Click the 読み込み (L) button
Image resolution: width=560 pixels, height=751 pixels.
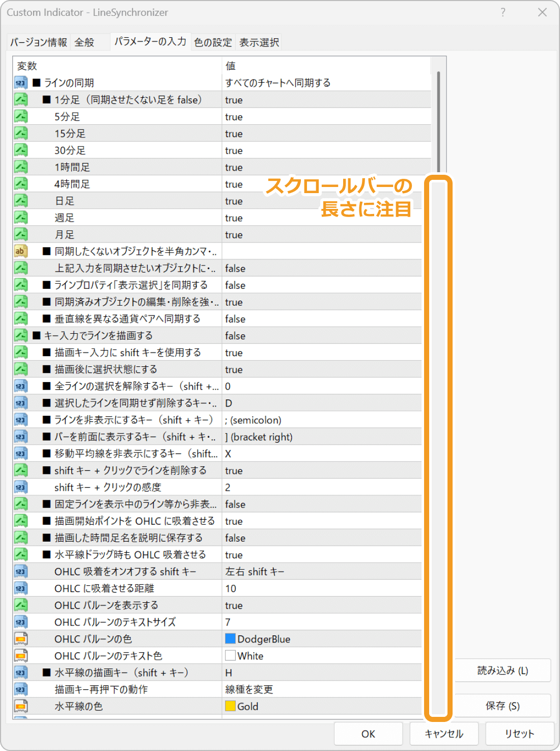point(502,670)
